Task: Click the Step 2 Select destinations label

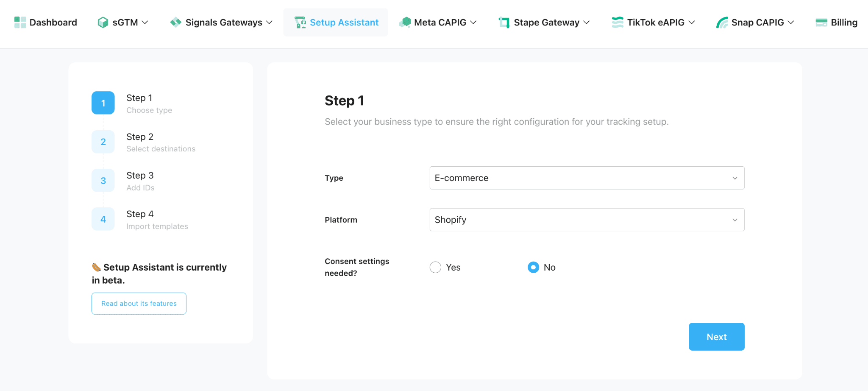Action: (161, 142)
